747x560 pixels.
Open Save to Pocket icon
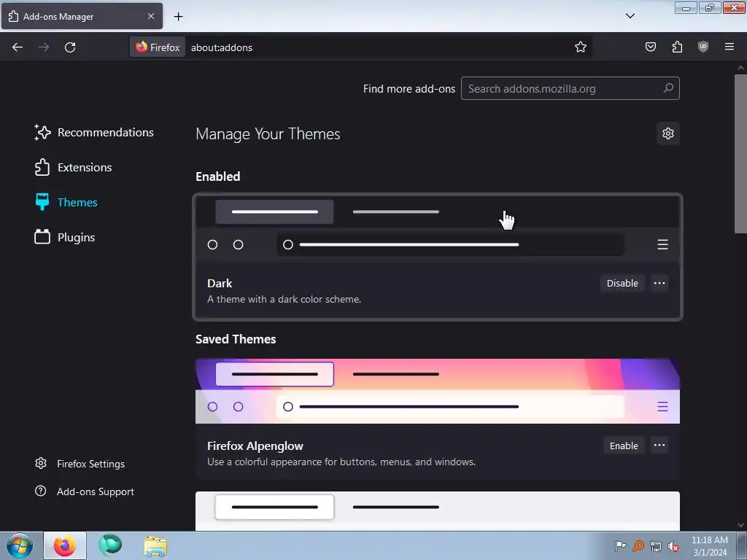[650, 47]
